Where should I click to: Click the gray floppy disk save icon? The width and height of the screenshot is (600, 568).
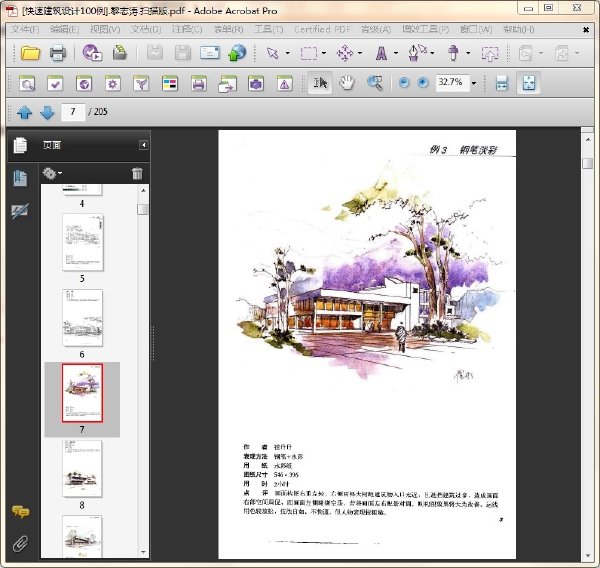click(x=183, y=53)
